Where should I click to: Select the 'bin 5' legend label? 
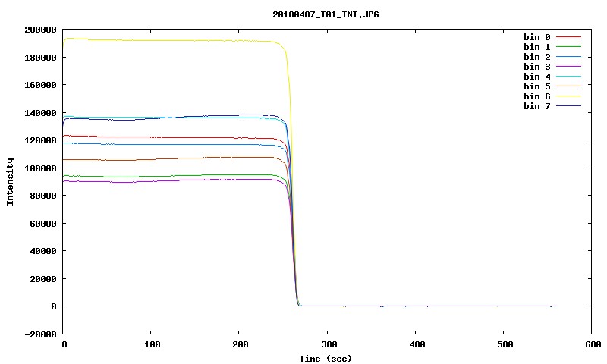537,86
